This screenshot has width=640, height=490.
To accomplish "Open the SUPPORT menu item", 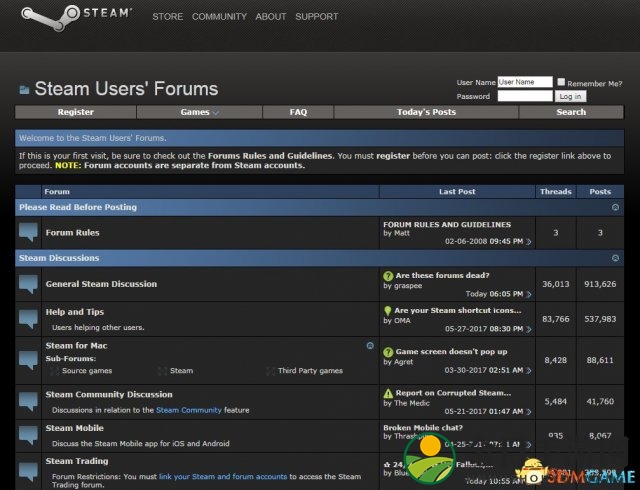I will coord(317,17).
